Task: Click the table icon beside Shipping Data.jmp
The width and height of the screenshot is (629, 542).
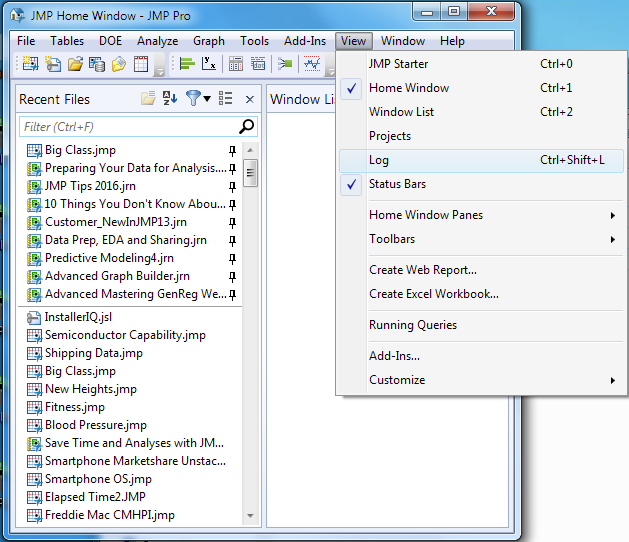Action: click(x=34, y=353)
